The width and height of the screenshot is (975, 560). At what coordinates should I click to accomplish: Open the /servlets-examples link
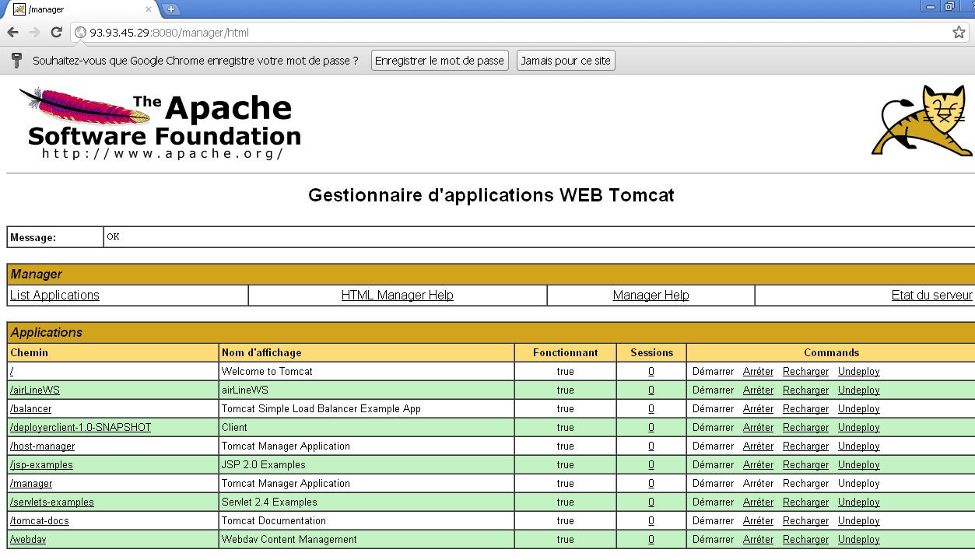tap(52, 502)
